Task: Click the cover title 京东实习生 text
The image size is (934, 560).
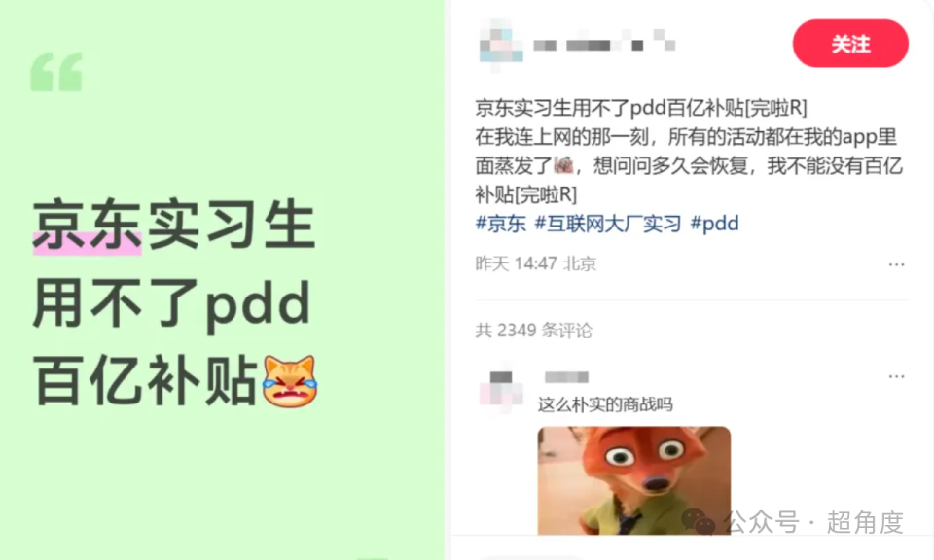Action: click(174, 225)
